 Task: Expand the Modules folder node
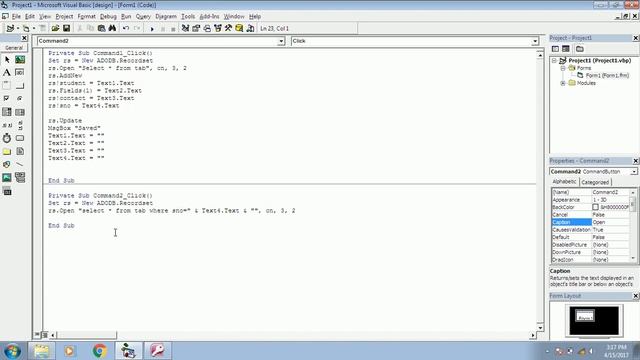[563, 83]
